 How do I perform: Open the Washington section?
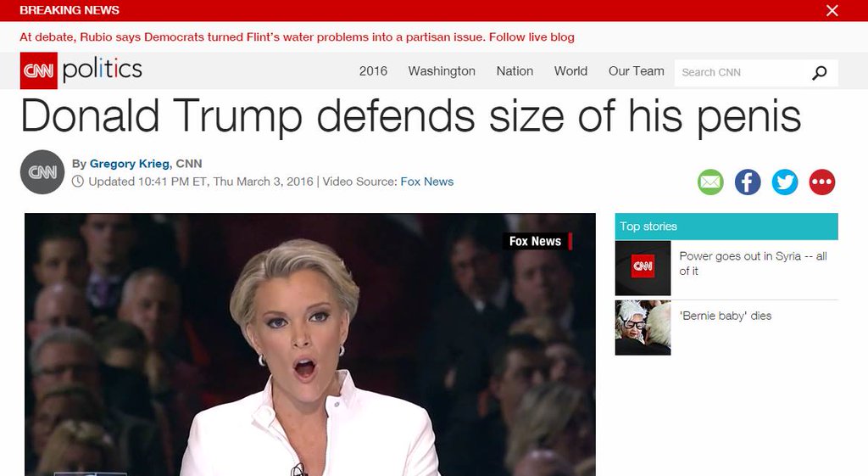442,71
